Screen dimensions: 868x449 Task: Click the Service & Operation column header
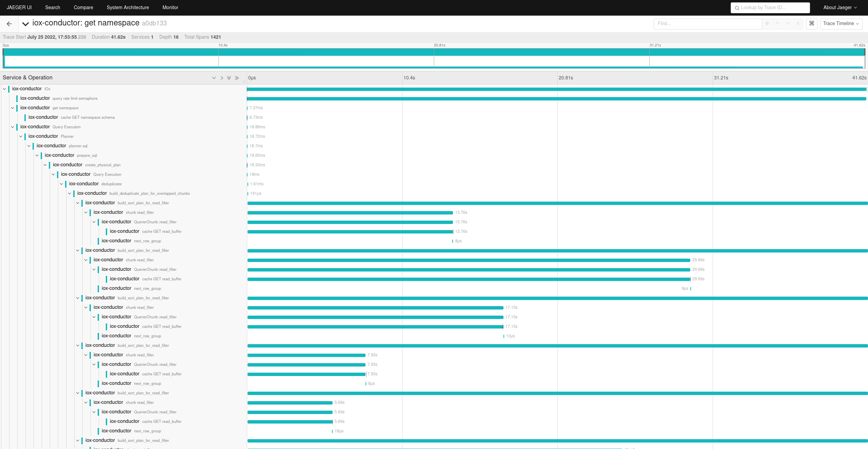pyautogui.click(x=27, y=78)
